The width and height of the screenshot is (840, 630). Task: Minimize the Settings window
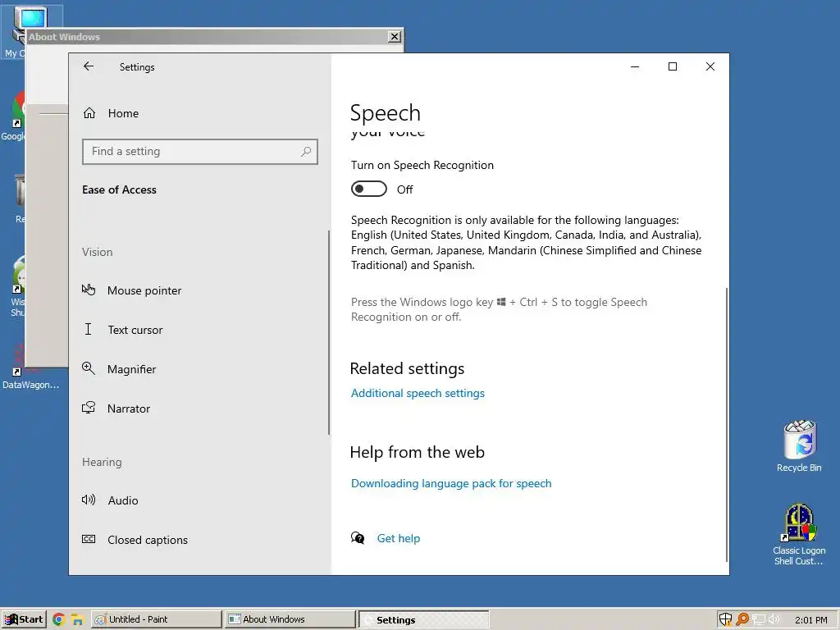pyautogui.click(x=635, y=66)
